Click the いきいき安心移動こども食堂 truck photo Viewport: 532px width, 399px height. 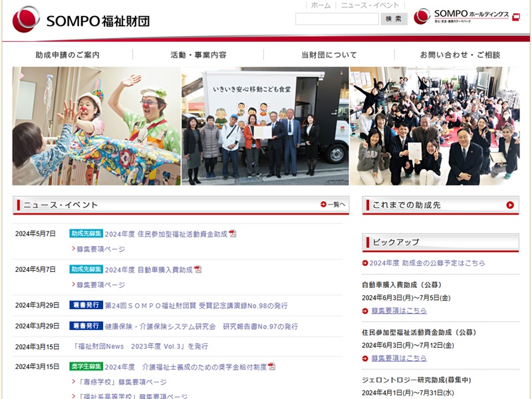[x=265, y=126]
